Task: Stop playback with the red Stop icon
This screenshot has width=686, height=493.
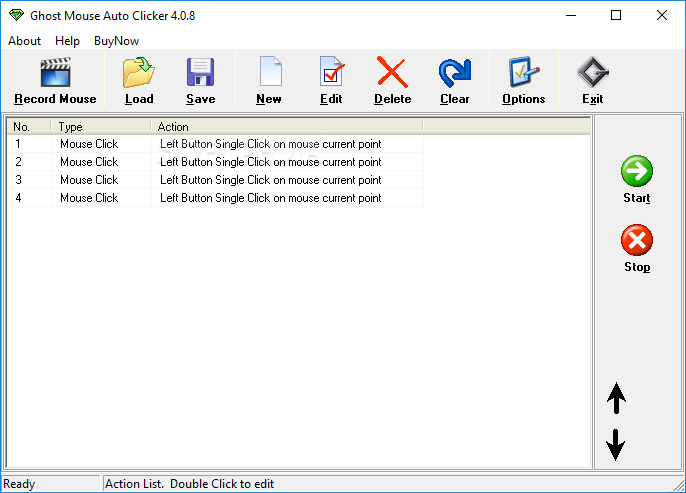Action: click(x=637, y=240)
